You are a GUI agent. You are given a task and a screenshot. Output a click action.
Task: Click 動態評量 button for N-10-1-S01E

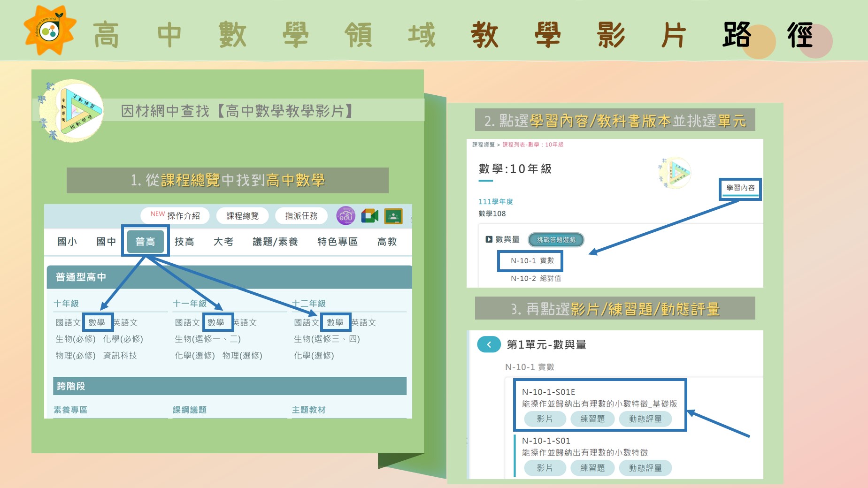[x=645, y=419]
